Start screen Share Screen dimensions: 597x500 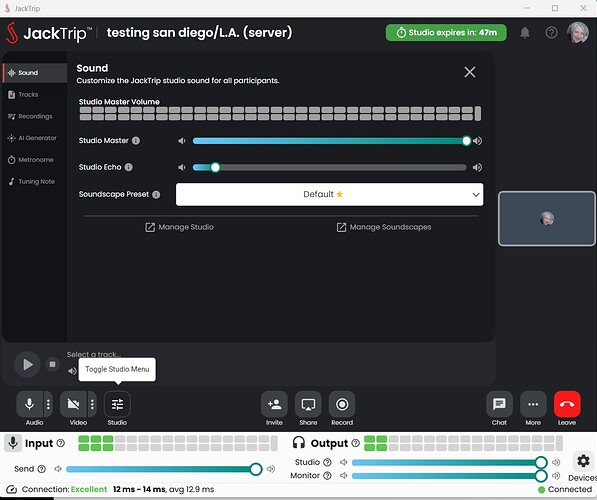click(308, 404)
